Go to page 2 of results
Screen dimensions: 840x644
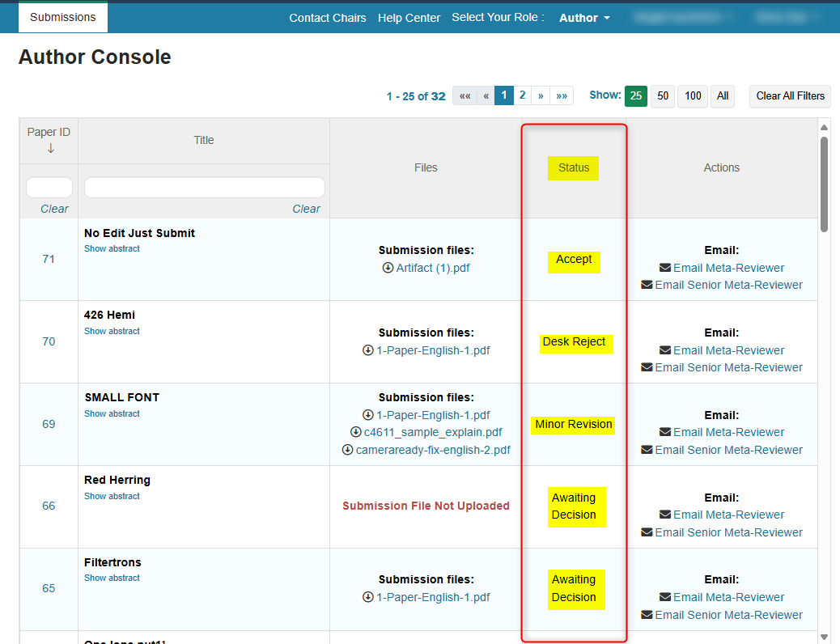pos(522,95)
